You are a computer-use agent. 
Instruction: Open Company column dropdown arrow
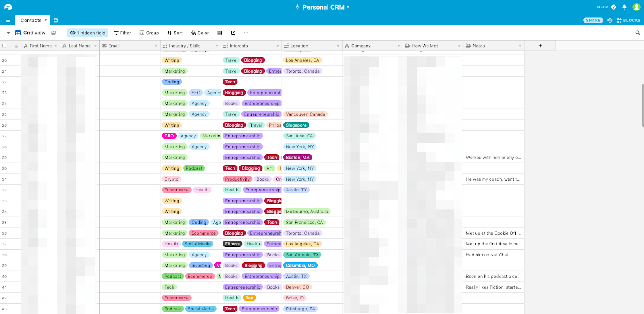coord(399,46)
